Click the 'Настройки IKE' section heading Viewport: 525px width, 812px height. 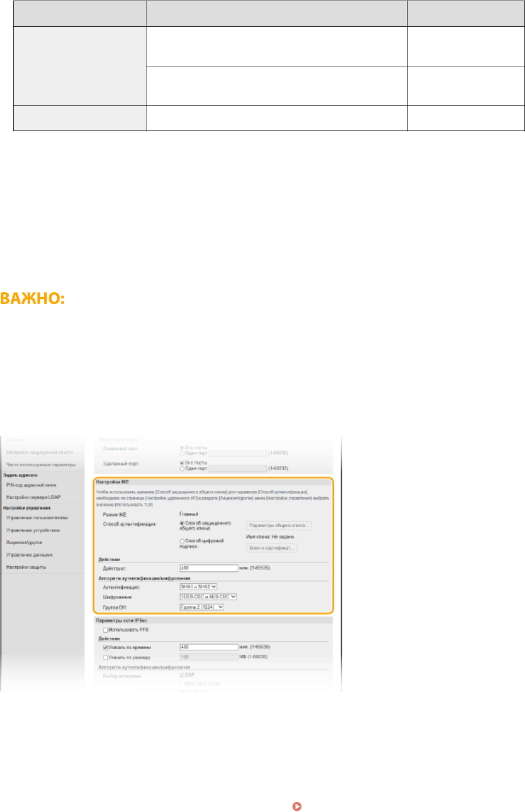[112, 482]
